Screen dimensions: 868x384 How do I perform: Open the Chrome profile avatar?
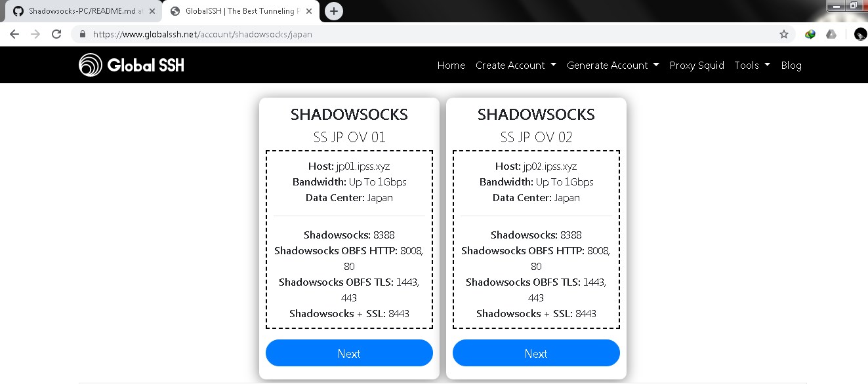coord(861,34)
